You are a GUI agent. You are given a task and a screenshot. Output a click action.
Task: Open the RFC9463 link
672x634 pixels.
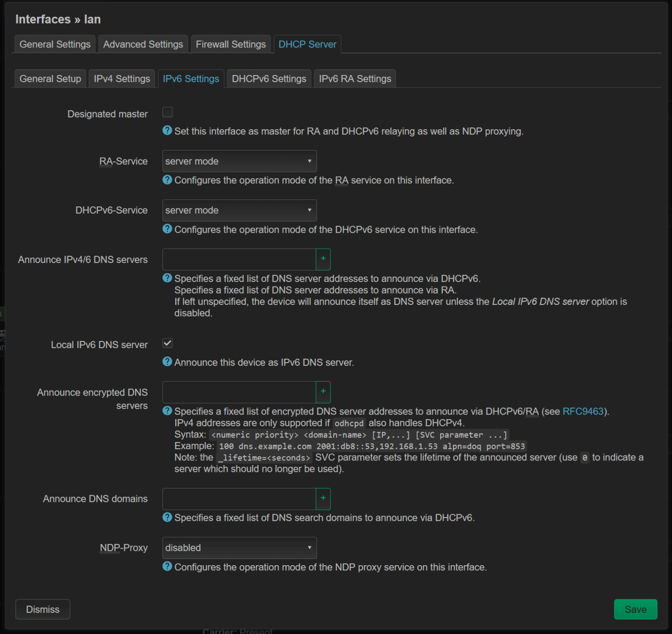tap(583, 411)
